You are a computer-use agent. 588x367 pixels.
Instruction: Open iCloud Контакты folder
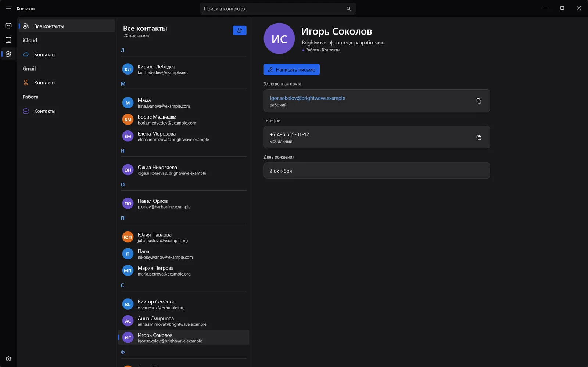click(x=67, y=54)
